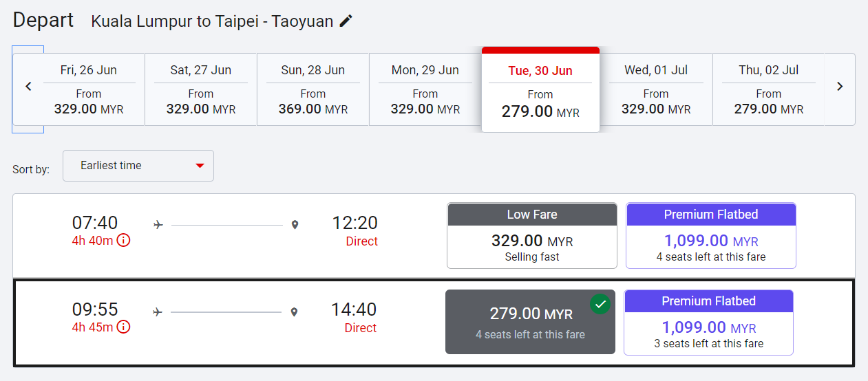Click airplane icon on 07:40 flight
This screenshot has width=868, height=381.
coord(158,224)
